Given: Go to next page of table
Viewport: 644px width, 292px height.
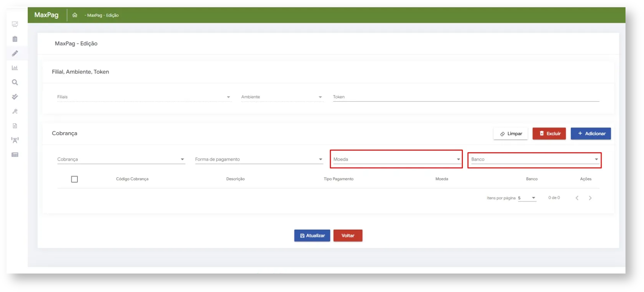Looking at the screenshot, I should [590, 198].
